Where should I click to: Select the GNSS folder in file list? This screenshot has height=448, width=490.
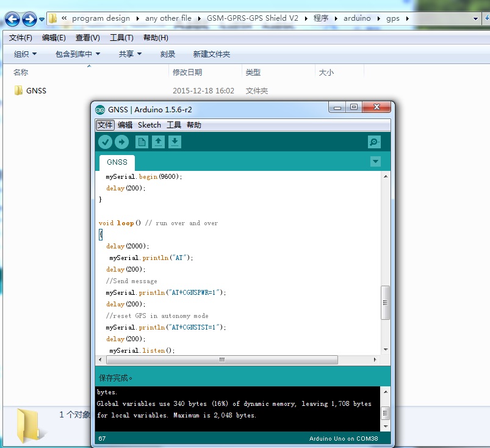pos(31,91)
